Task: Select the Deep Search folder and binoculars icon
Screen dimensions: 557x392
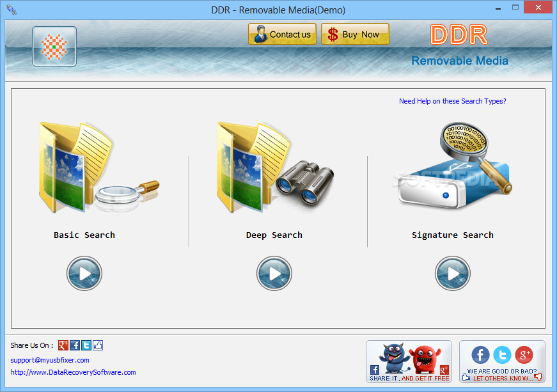Action: point(276,168)
